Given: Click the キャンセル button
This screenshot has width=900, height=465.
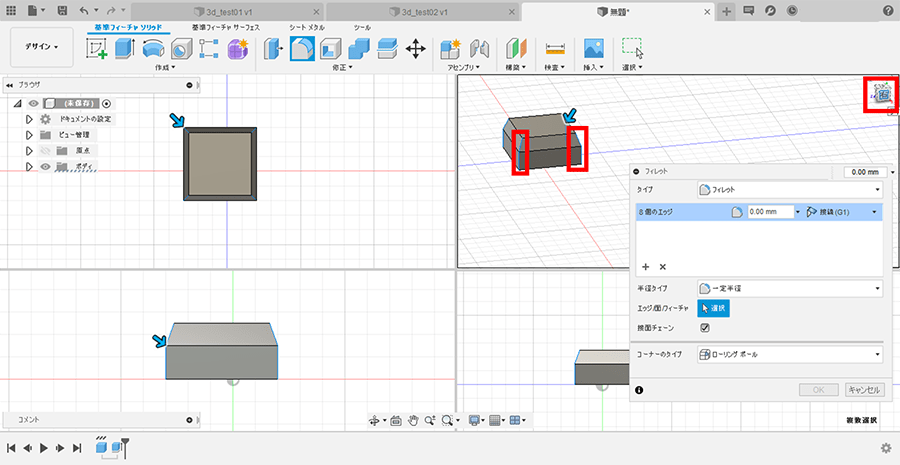Looking at the screenshot, I should point(864,390).
